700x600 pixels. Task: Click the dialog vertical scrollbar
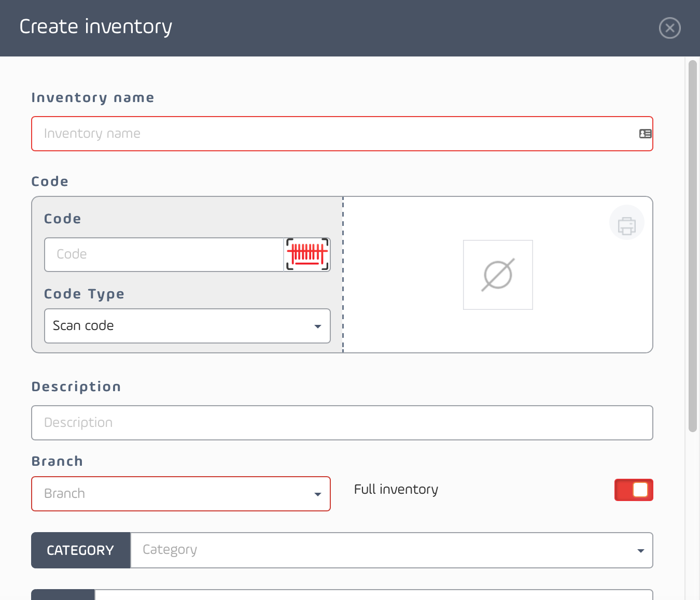point(693,246)
